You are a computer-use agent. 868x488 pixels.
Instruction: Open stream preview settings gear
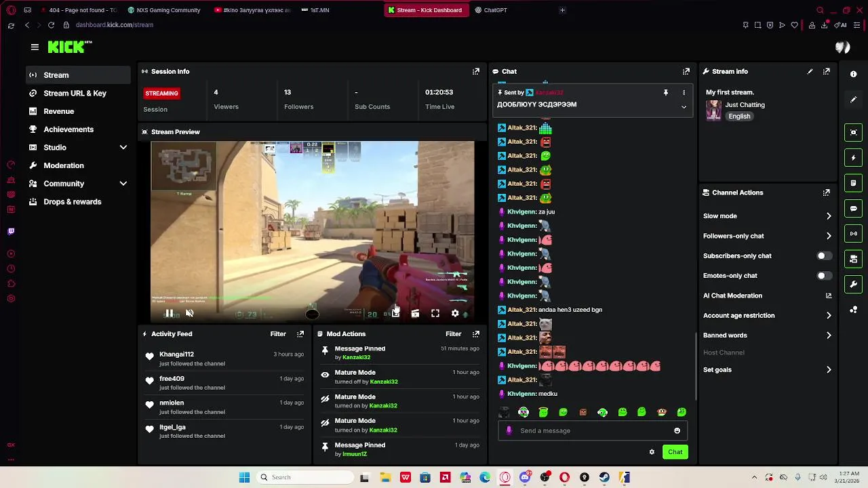pos(455,314)
